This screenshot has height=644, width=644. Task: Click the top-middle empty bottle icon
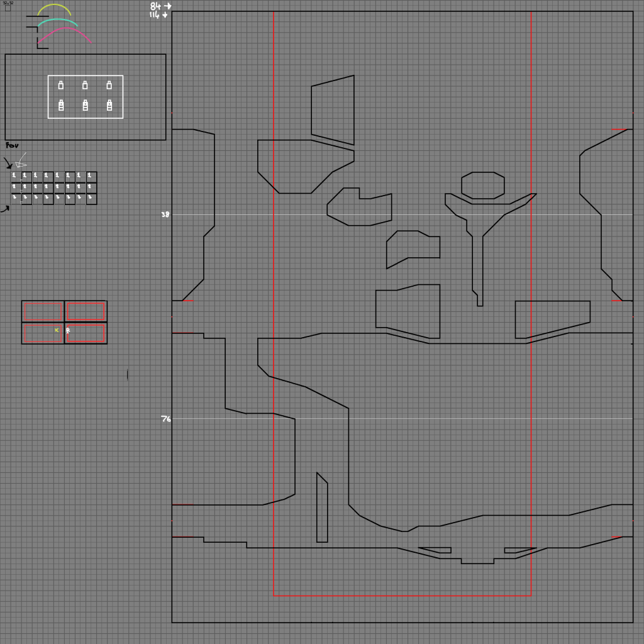[x=85, y=85]
